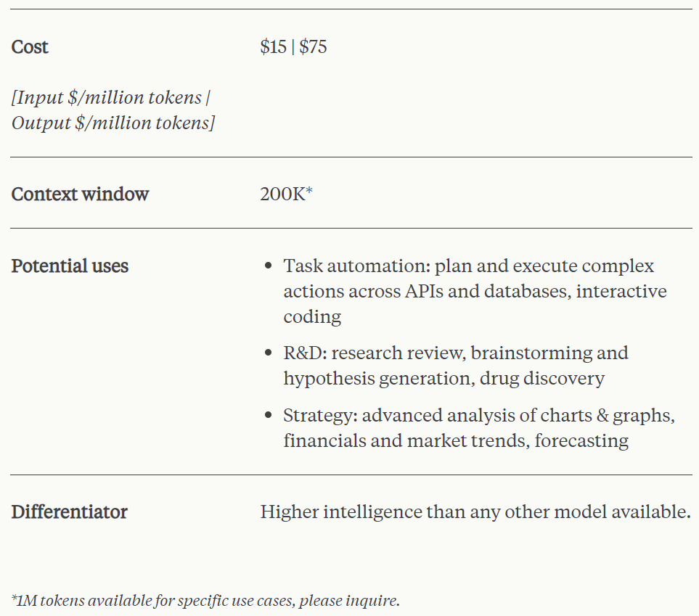Click the 200K* context window value
Image resolution: width=699 pixels, height=616 pixels.
coord(286,194)
